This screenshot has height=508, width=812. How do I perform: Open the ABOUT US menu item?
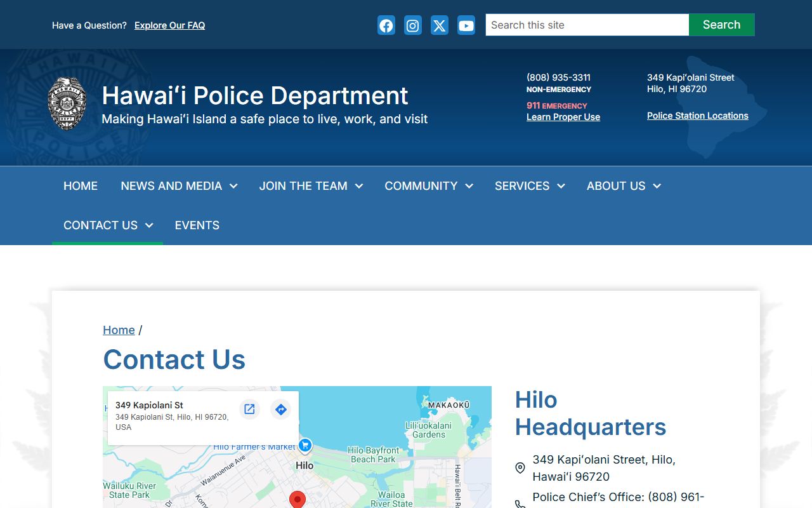point(616,186)
